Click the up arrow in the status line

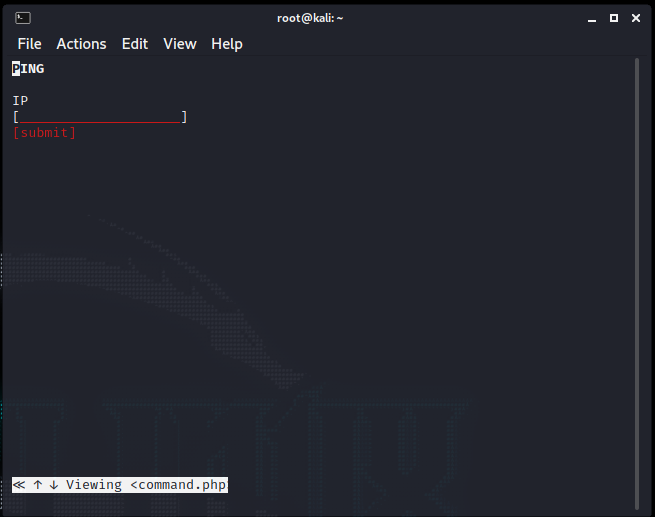point(37,485)
